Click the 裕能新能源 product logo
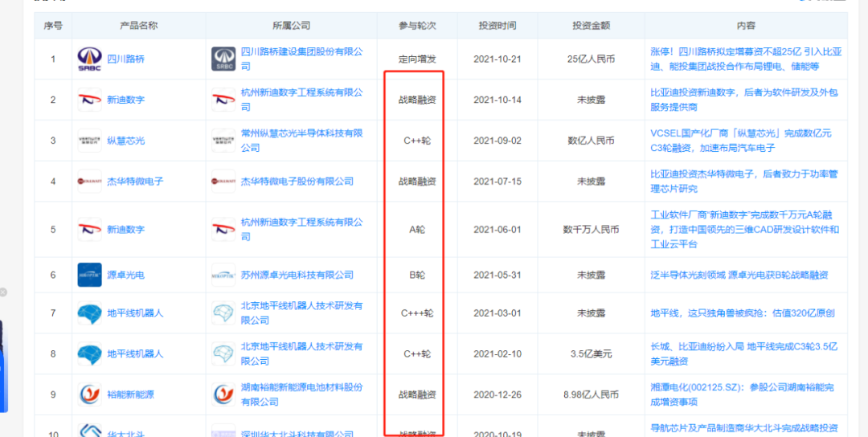The image size is (868, 437). coord(90,394)
